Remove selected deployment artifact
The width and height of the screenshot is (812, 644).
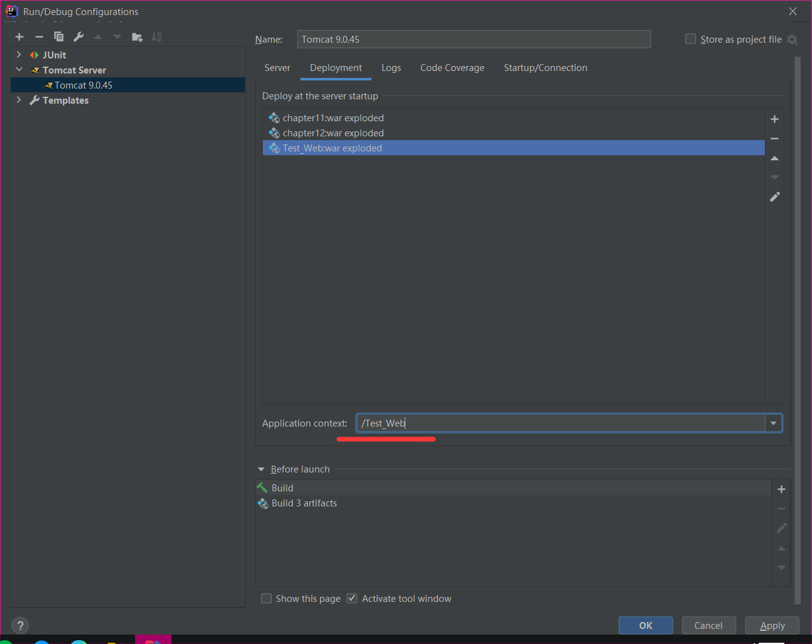[774, 139]
